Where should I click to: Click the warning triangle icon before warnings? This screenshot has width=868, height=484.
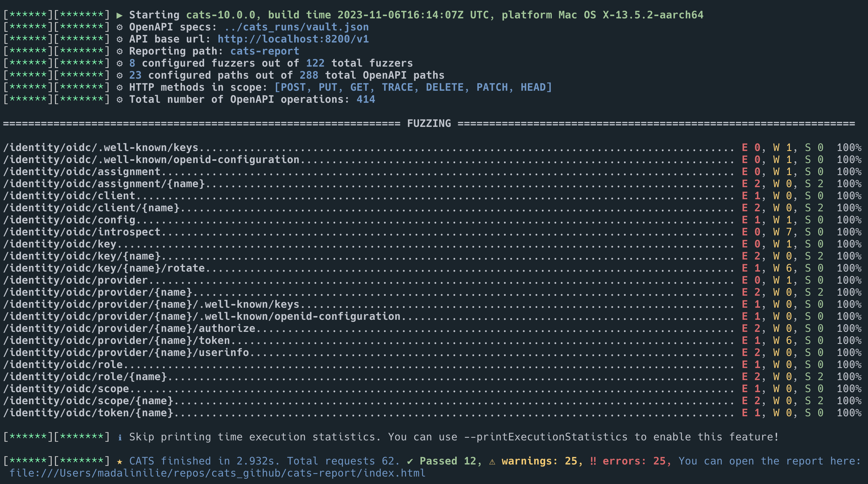click(492, 461)
